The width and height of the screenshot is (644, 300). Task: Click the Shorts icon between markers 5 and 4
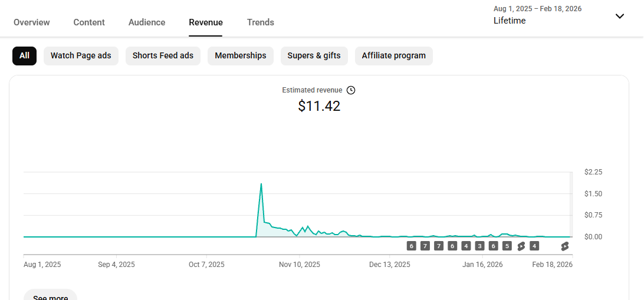pos(521,246)
